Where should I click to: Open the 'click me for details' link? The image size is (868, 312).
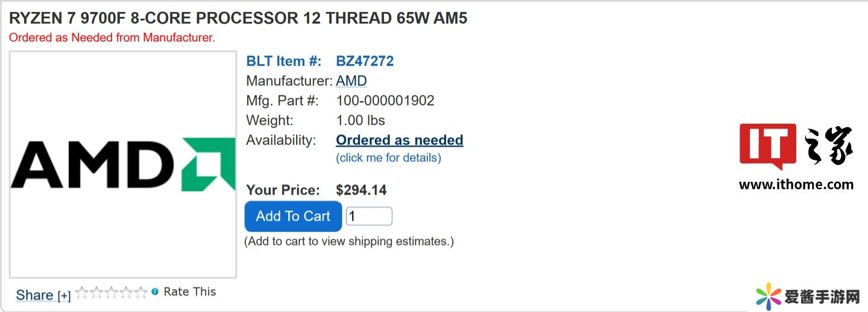388,158
